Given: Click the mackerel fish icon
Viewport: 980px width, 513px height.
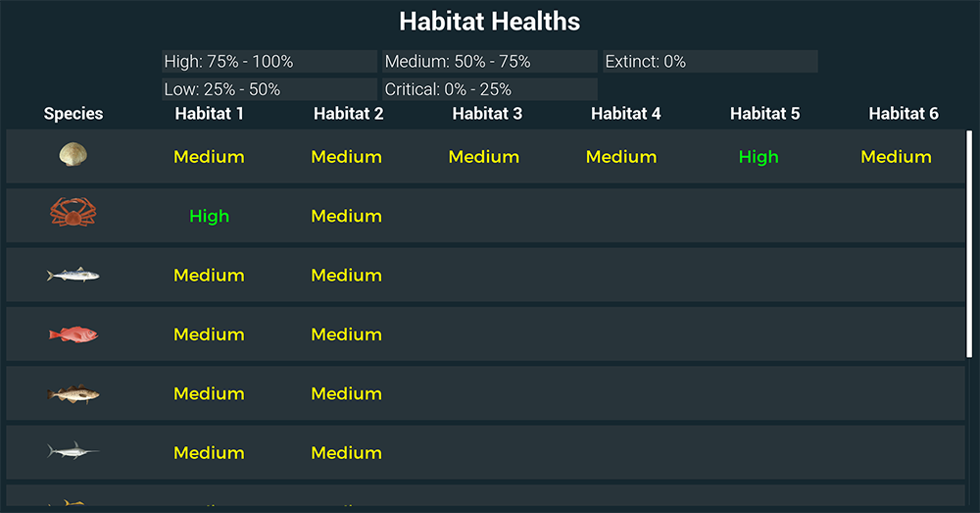Looking at the screenshot, I should [73, 275].
